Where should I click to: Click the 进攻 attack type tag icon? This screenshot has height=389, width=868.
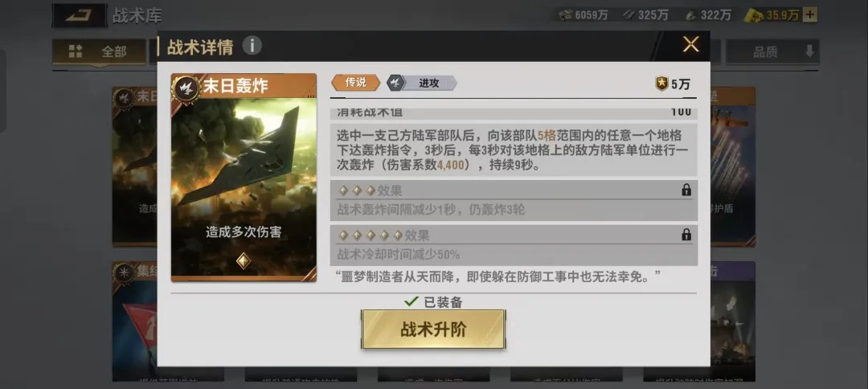click(x=395, y=83)
